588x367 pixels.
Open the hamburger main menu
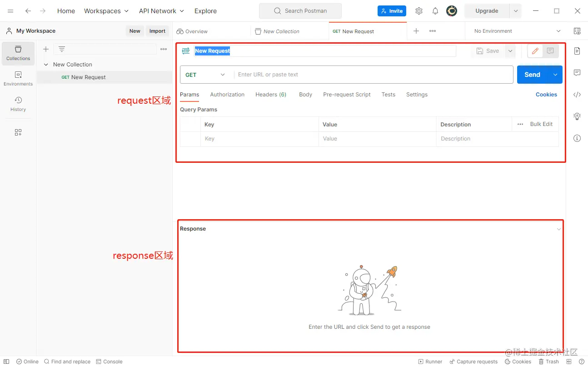coord(10,11)
